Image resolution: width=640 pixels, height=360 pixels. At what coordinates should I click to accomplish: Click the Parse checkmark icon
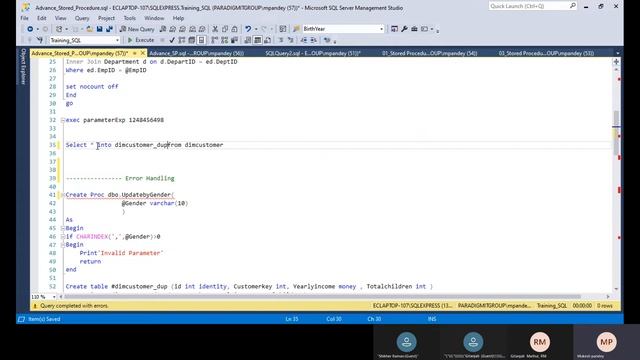pos(172,40)
